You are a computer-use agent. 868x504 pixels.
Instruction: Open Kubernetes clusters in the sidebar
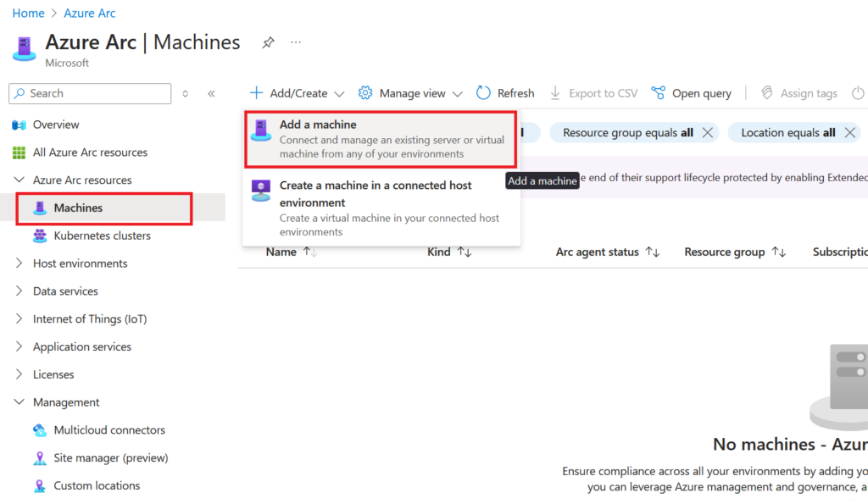point(102,235)
